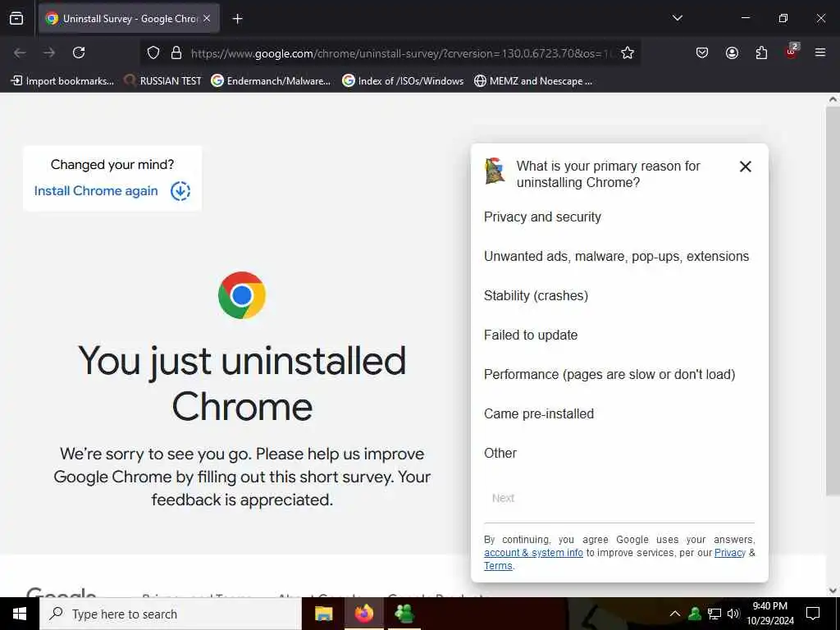Open RUSSIAN TEST bookmark
Screen dimensions: 840x630
[x=162, y=81]
